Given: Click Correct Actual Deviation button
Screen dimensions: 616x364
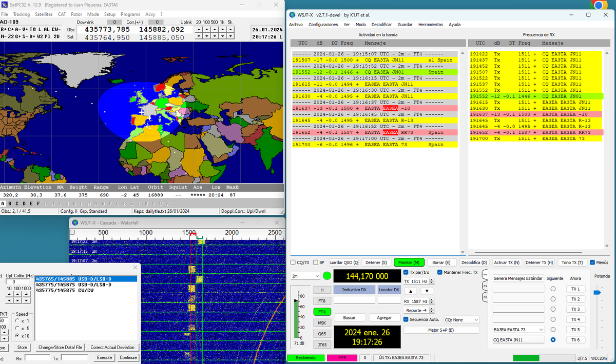Looking at the screenshot, I should click(x=112, y=348).
